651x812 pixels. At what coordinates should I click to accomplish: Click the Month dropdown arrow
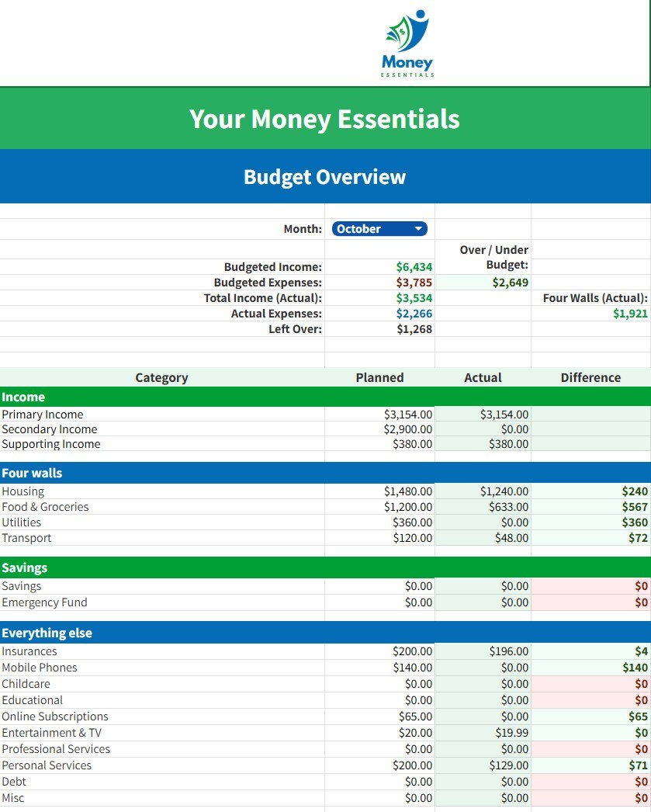418,229
